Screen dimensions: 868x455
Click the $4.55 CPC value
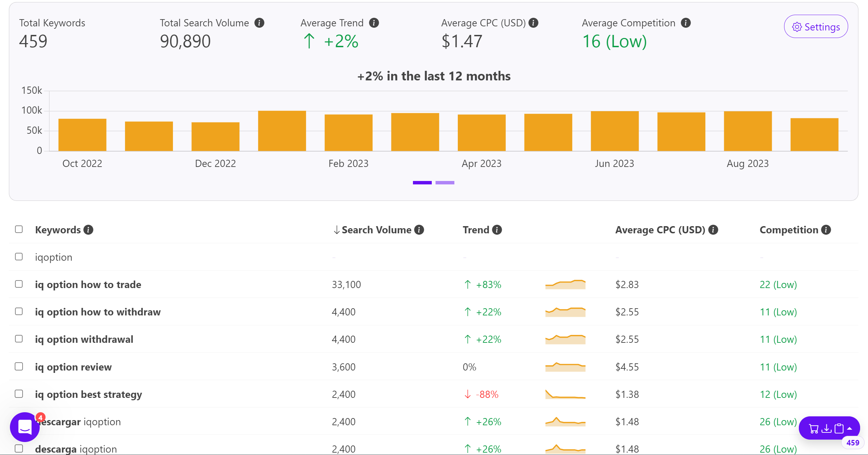click(x=627, y=367)
